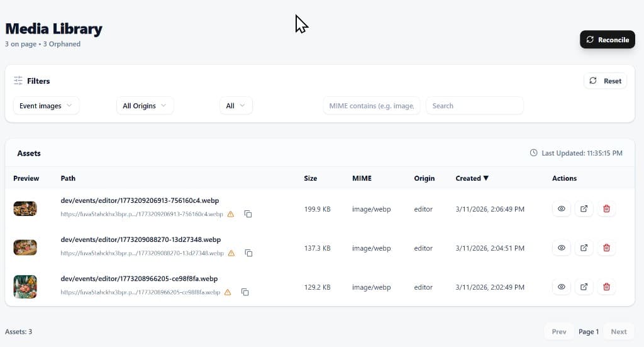This screenshot has height=347, width=644.
Task: Expand the All Origins dropdown
Action: point(145,106)
